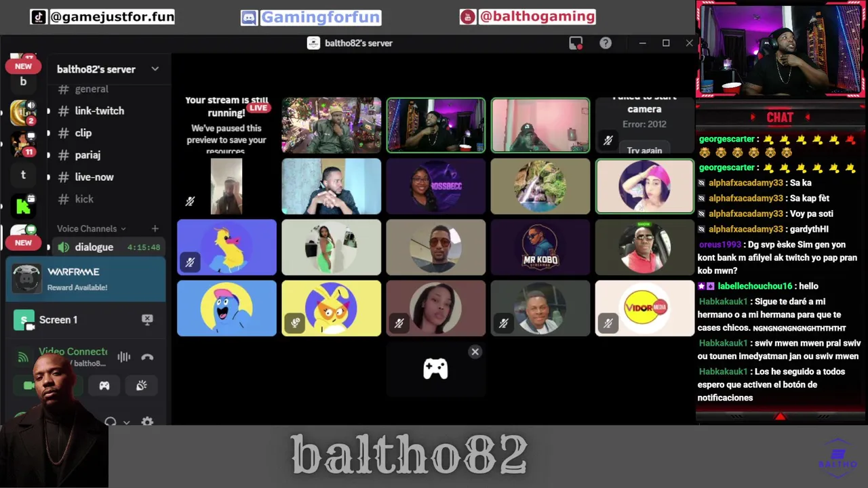Viewport: 868px width, 488px height.
Task: Select the waterfall avatar participant tile
Action: [x=540, y=186]
